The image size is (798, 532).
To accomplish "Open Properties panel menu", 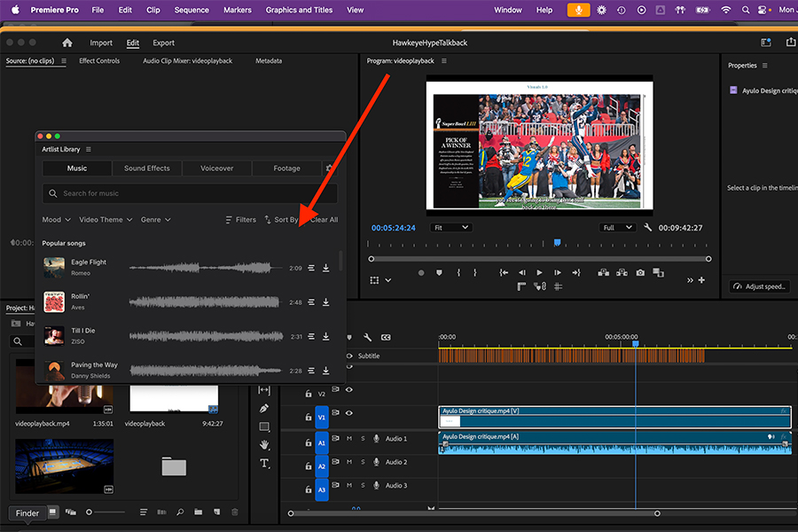I will 764,65.
